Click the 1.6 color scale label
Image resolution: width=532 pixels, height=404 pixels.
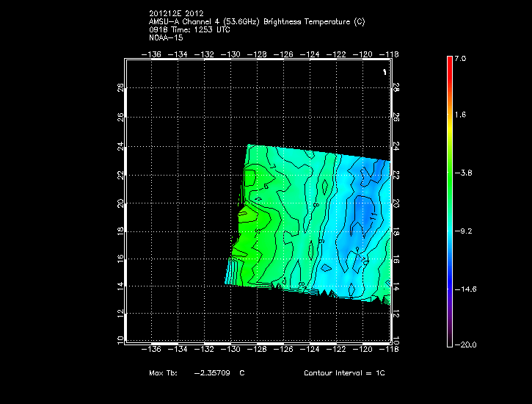[459, 115]
